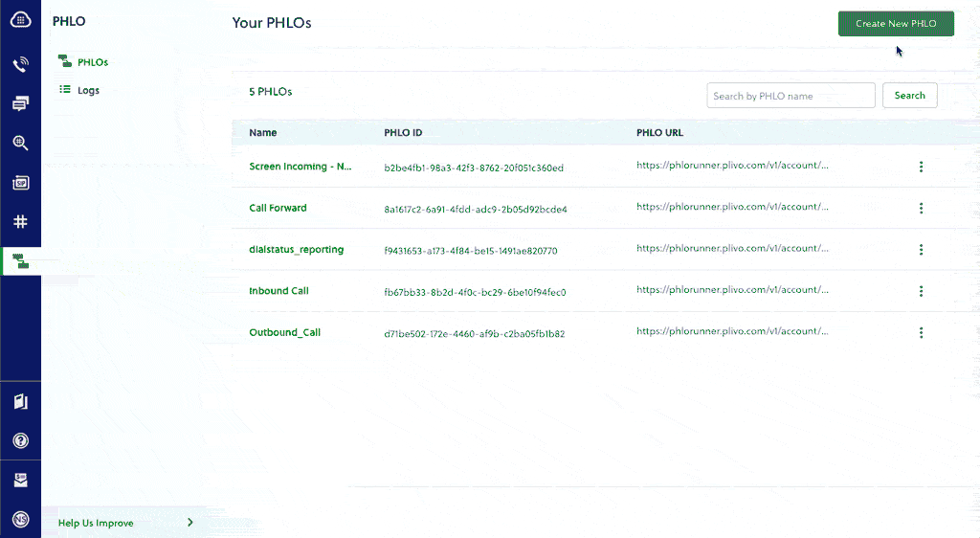Click the PHLOs flow icon in submenu

[65, 61]
